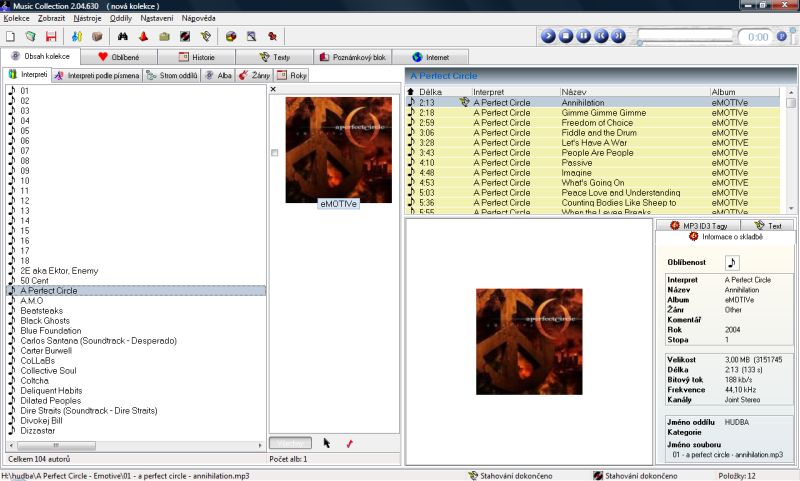Image resolution: width=800 pixels, height=481 pixels.
Task: Switch to the Historie tab
Action: 196,57
